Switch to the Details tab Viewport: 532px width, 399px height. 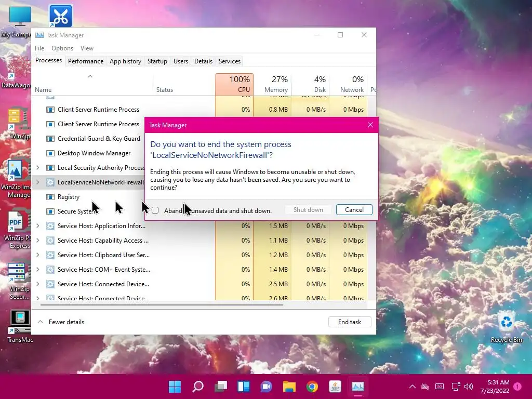point(203,61)
